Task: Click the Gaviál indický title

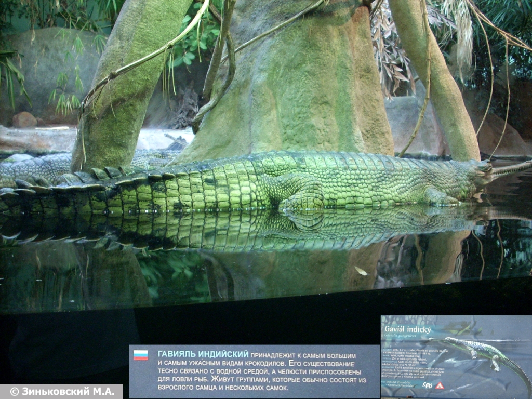Action: 408,329
